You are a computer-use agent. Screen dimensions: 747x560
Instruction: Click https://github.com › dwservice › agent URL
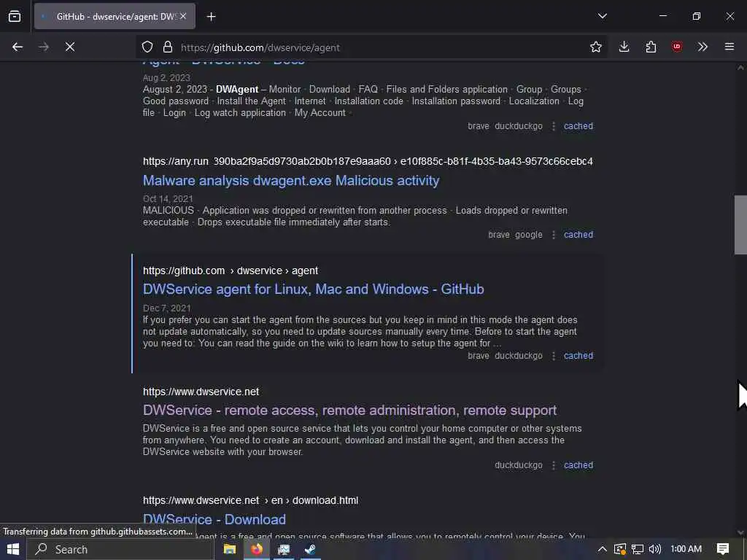coord(230,271)
